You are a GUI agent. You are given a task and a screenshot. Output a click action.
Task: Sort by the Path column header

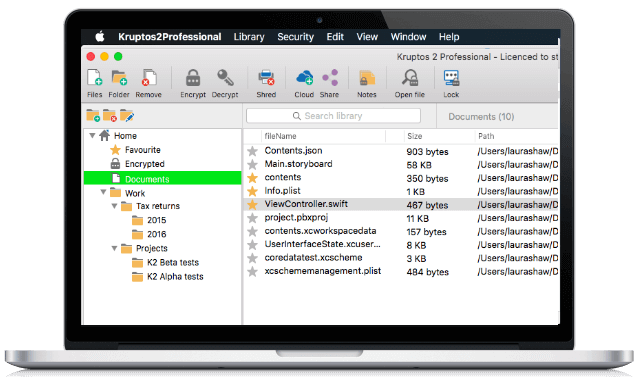(x=486, y=136)
